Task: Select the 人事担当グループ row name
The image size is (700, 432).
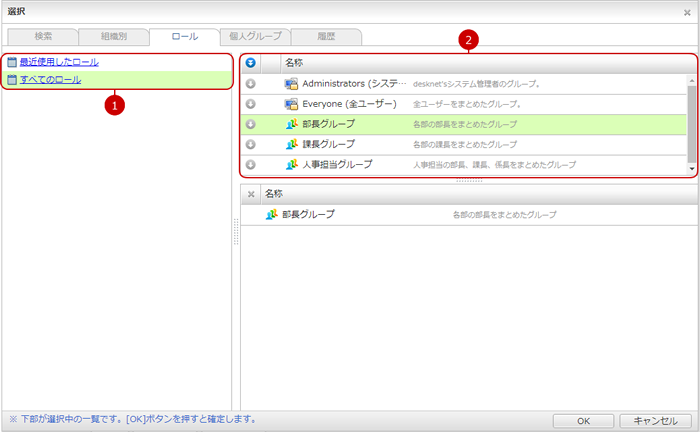Action: tap(337, 164)
